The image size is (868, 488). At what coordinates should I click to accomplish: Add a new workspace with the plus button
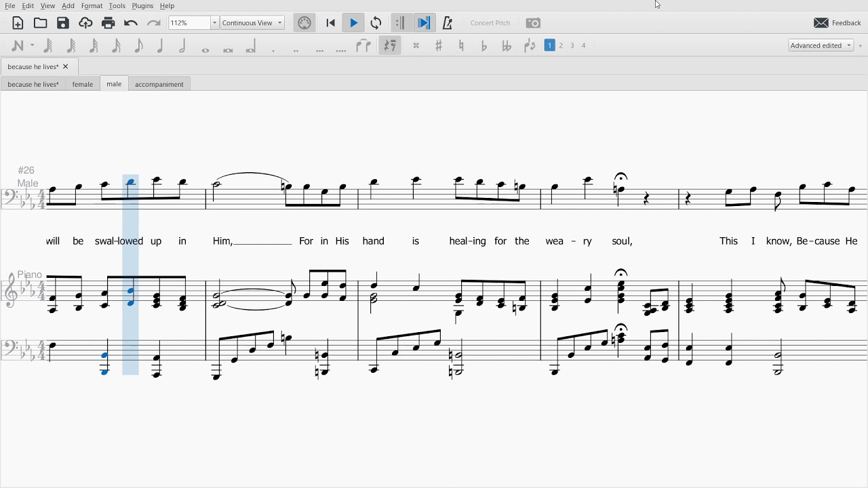[861, 45]
